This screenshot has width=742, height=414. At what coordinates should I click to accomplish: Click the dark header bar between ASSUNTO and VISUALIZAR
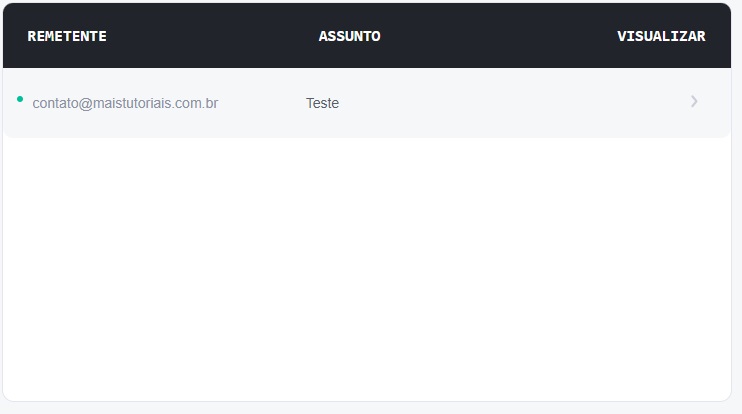tap(498, 37)
